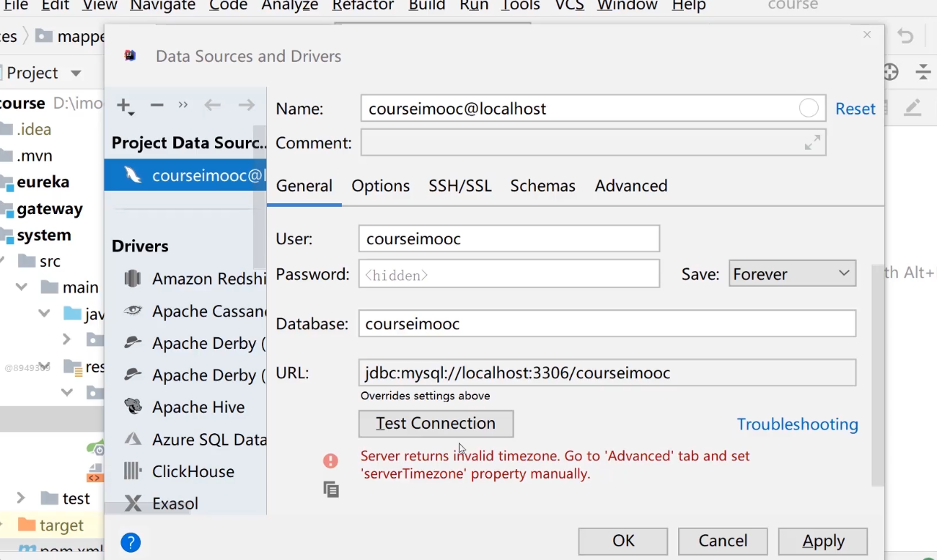Open help with question mark icon
Viewport: 937px width, 560px height.
click(131, 543)
